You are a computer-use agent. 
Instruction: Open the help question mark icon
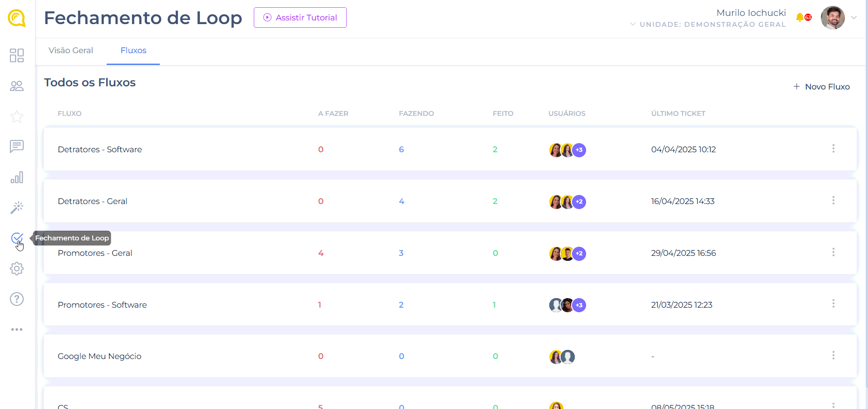pos(17,299)
